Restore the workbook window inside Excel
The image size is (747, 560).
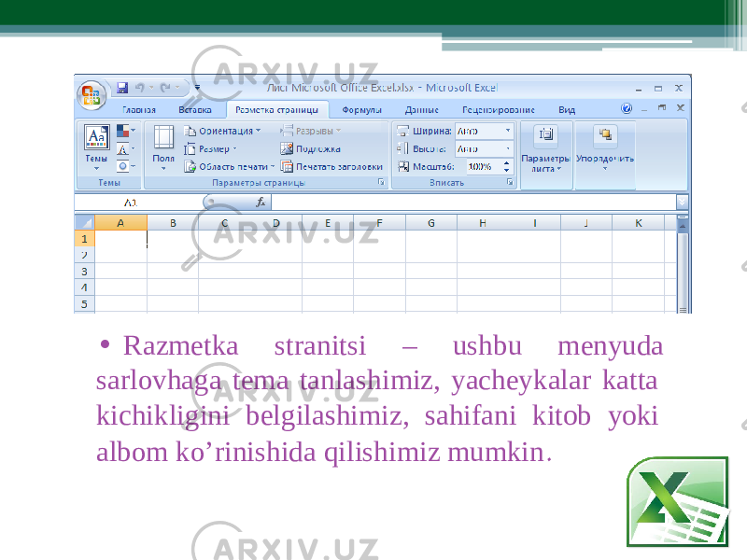pos(662,108)
